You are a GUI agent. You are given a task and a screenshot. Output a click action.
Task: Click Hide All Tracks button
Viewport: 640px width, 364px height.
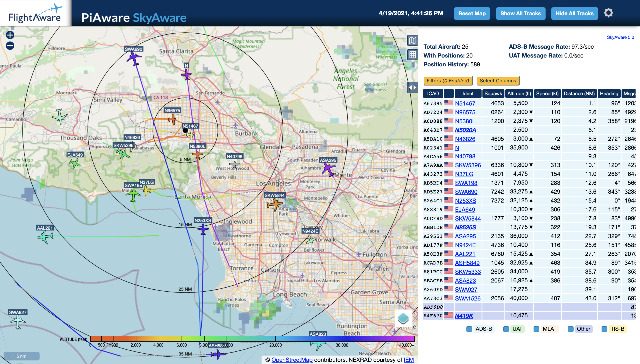[574, 14]
